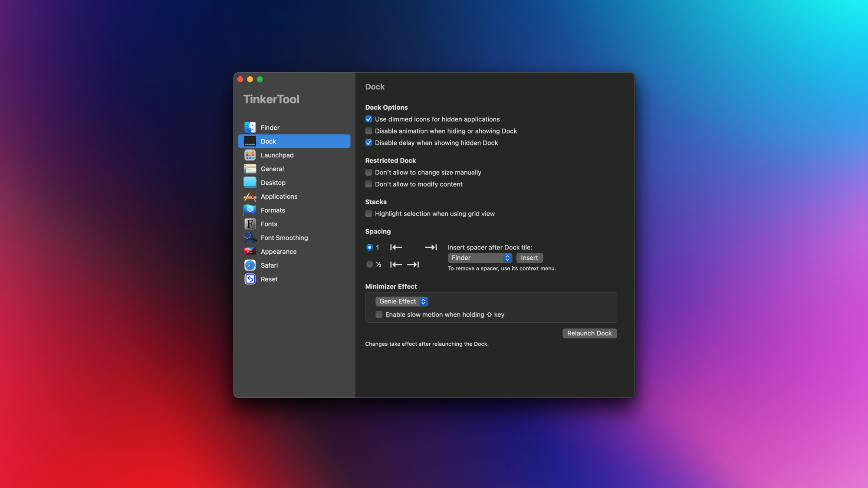Click the green zoom window button
Screen dimensions: 868x488
(x=260, y=79)
